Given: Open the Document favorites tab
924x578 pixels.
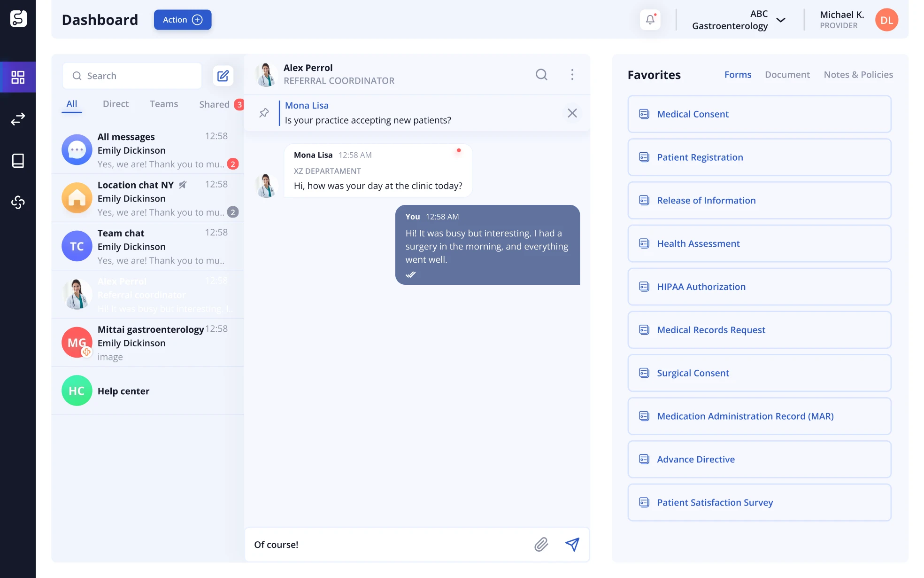Looking at the screenshot, I should 787,75.
